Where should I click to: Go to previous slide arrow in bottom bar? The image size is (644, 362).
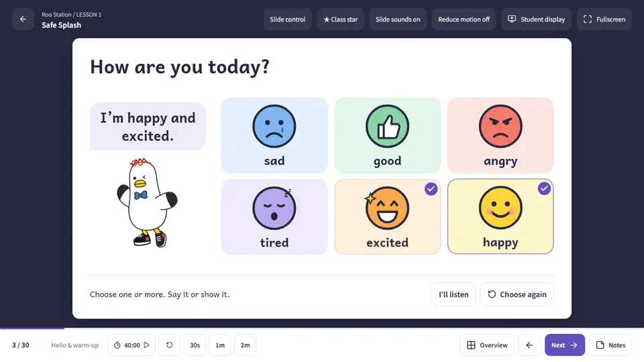click(529, 345)
